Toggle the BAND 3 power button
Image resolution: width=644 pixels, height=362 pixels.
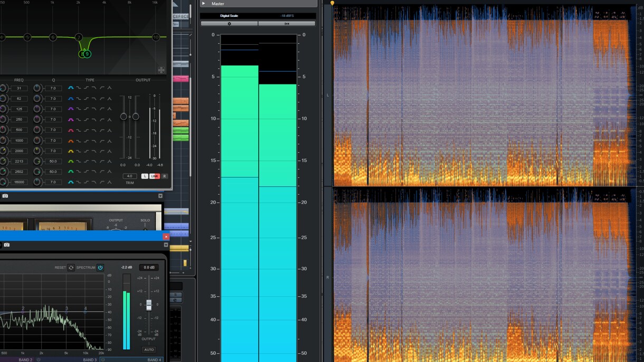(38, 360)
